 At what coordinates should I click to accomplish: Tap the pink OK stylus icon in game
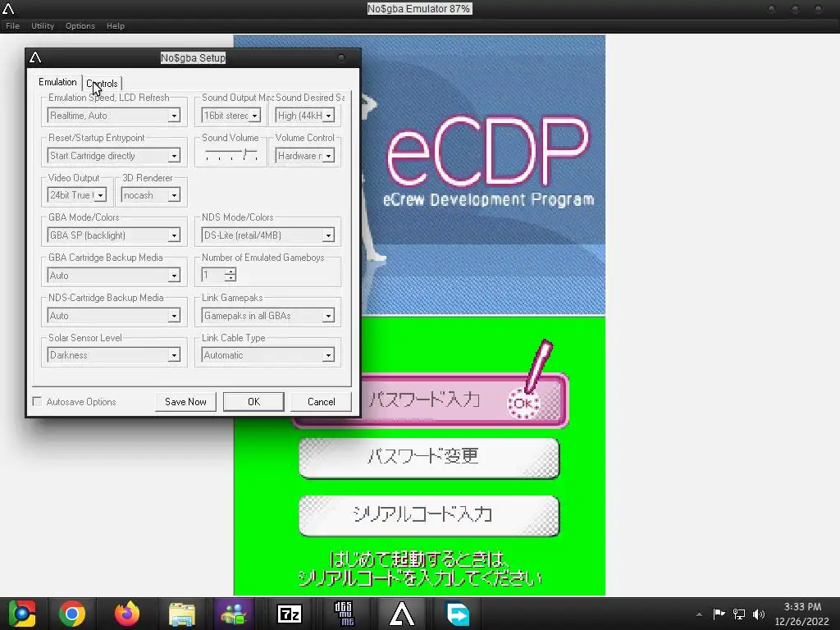523,403
